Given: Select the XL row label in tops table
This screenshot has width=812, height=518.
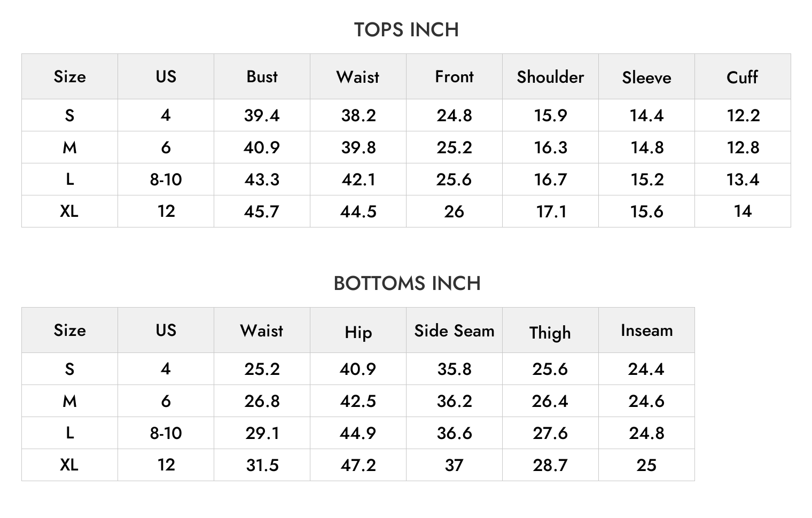Looking at the screenshot, I should [x=69, y=211].
